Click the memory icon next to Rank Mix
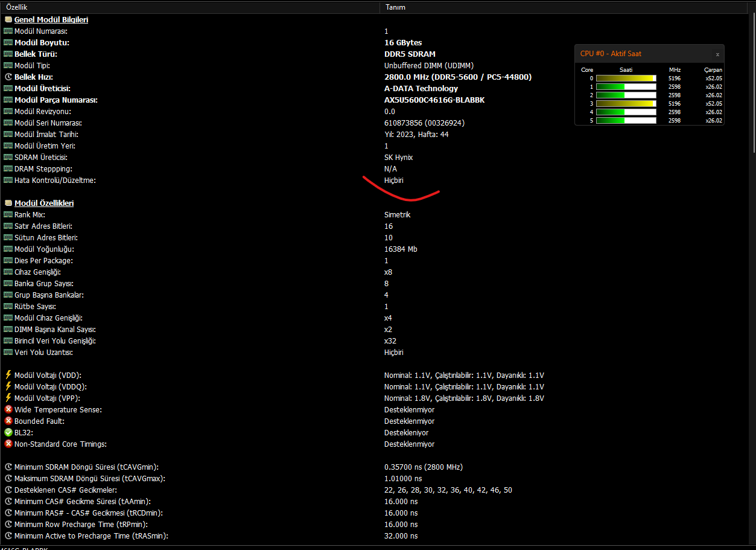 [x=8, y=214]
